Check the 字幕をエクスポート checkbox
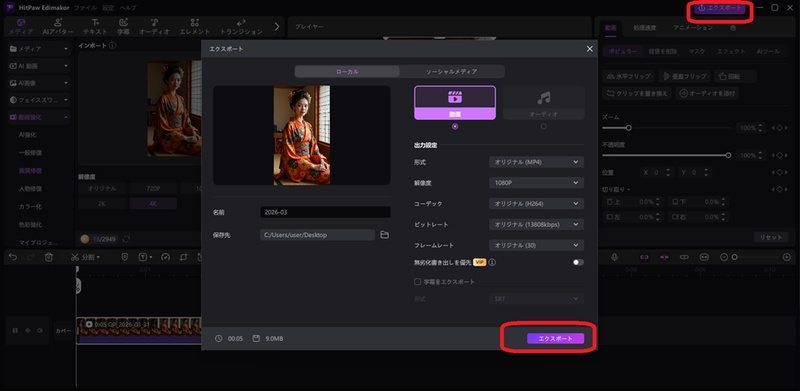 coord(417,282)
